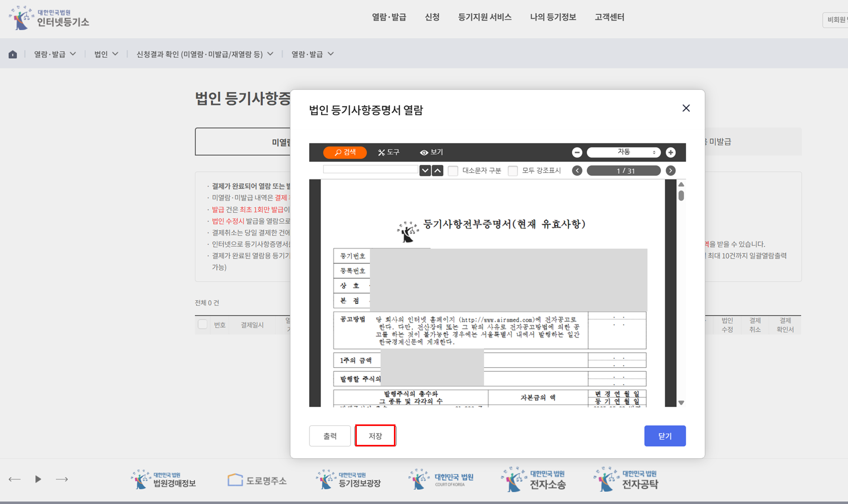Open the 도구 tools menu
The height and width of the screenshot is (504, 848).
(389, 152)
